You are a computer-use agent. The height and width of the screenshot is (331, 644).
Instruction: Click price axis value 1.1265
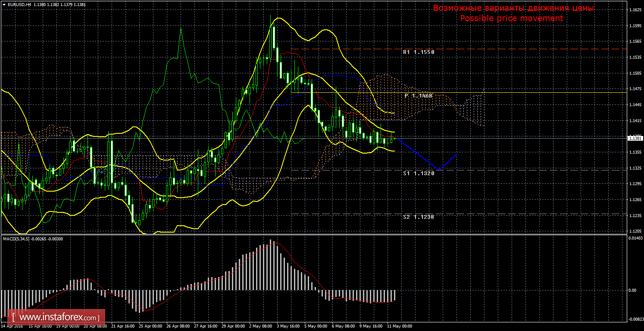[x=636, y=200]
